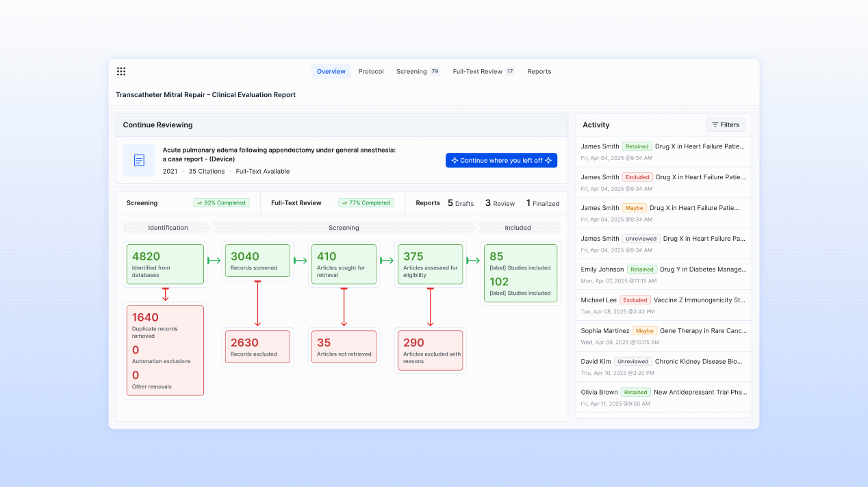This screenshot has height=487, width=868.
Task: Open the Acute pulmonary edema case report title
Action: (279, 155)
